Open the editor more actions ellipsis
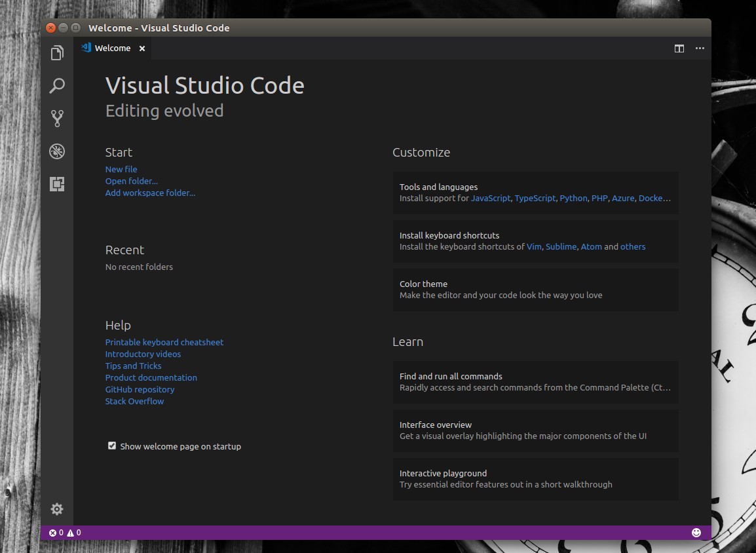This screenshot has width=756, height=553. coord(700,48)
